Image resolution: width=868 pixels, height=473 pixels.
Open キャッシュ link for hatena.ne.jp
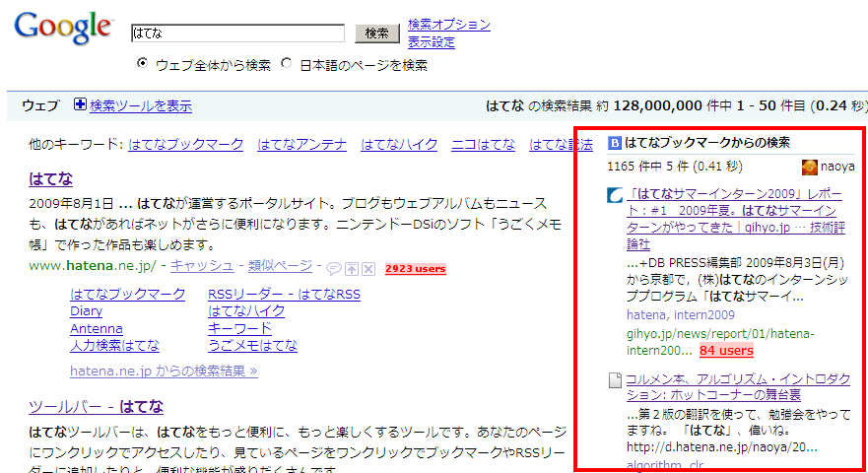[202, 266]
